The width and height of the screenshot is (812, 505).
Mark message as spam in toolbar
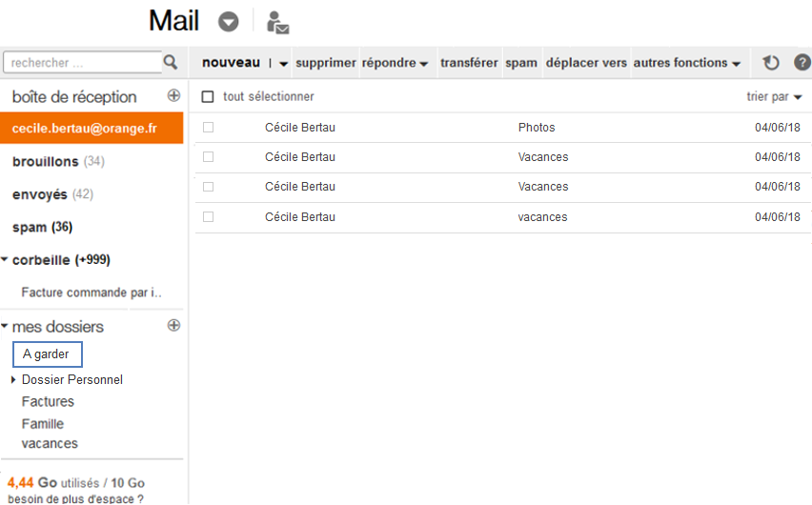coord(521,63)
